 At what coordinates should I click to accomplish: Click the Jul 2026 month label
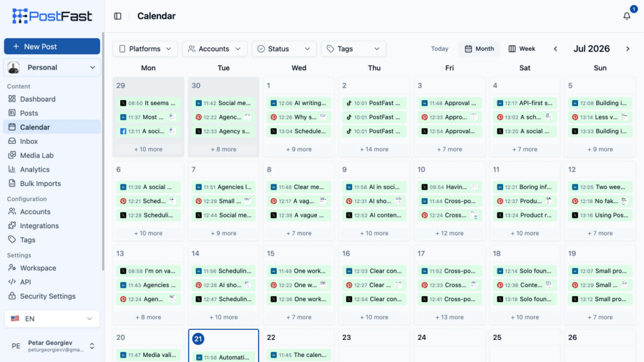click(x=591, y=49)
